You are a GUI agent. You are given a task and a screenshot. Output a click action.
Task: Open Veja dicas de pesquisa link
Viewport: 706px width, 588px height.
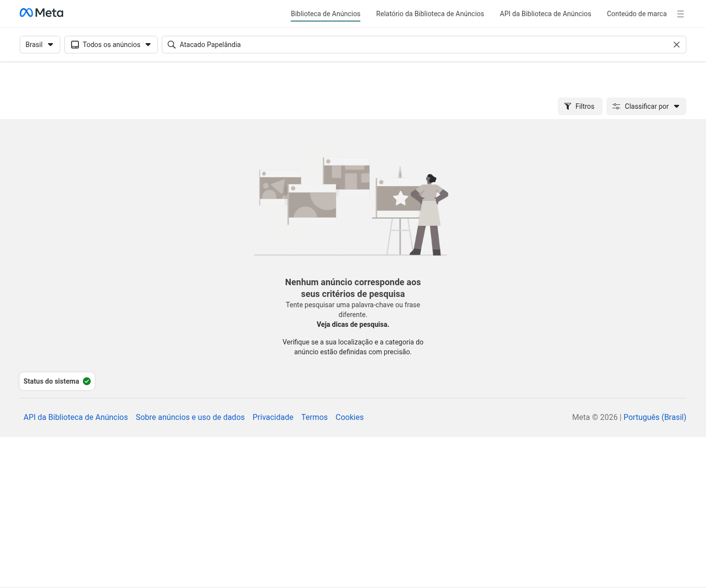[353, 324]
